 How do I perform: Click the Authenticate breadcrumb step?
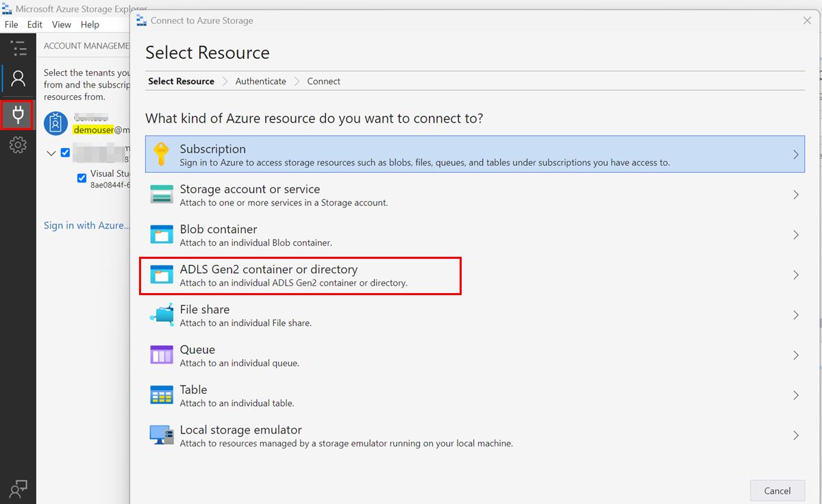click(261, 81)
